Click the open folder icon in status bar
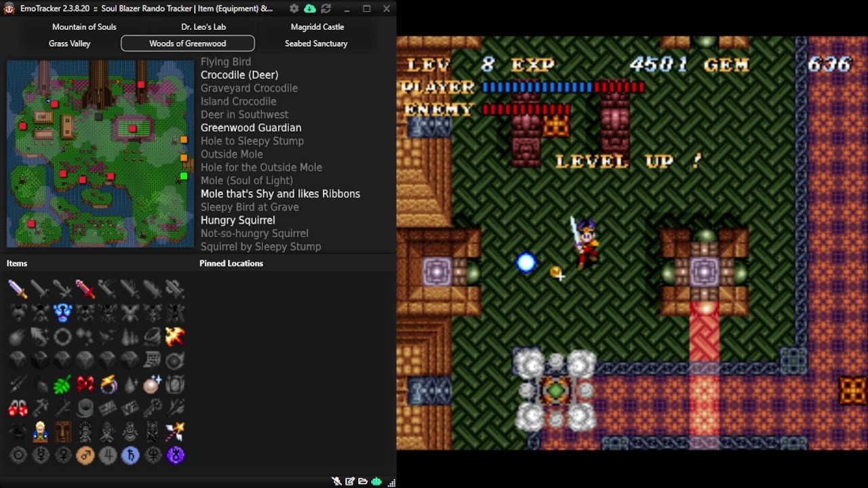868x488 pixels. 363,482
